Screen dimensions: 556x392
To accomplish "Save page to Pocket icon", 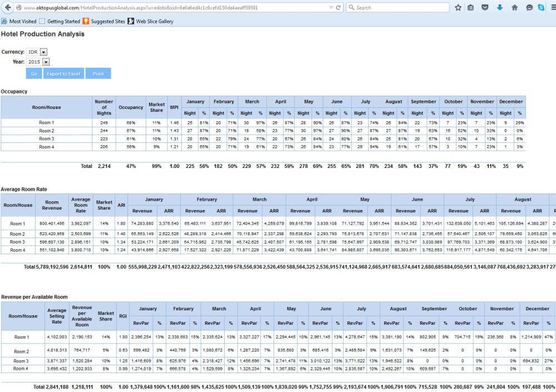I will coord(485,8).
